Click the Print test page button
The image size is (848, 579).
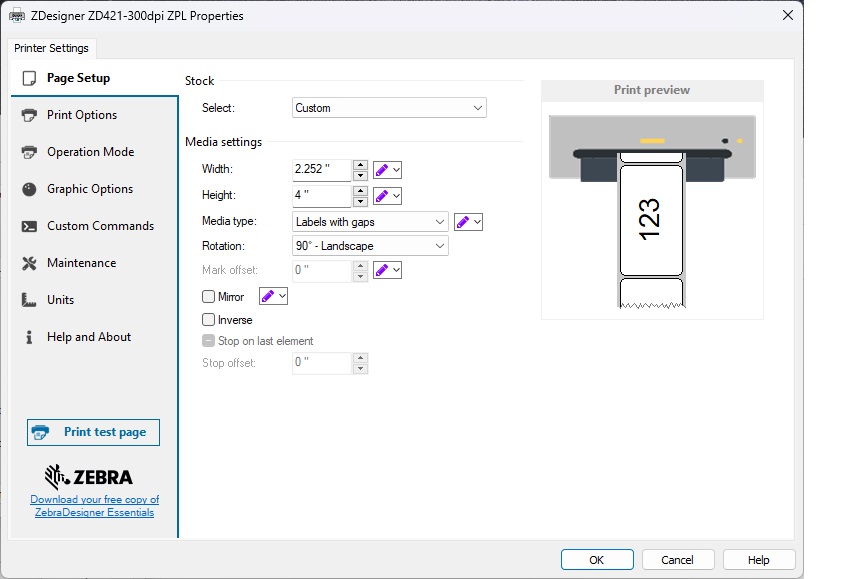point(94,432)
